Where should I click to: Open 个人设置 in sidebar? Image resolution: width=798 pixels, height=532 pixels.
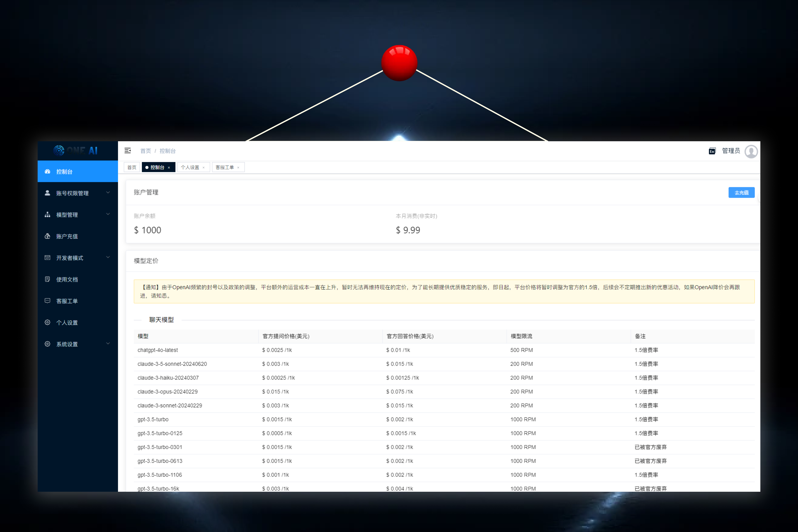67,323
